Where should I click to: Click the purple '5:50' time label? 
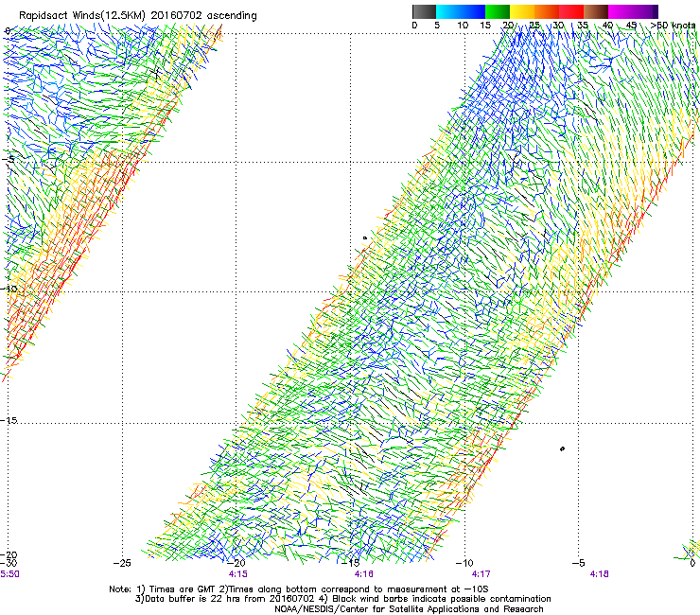point(9,574)
